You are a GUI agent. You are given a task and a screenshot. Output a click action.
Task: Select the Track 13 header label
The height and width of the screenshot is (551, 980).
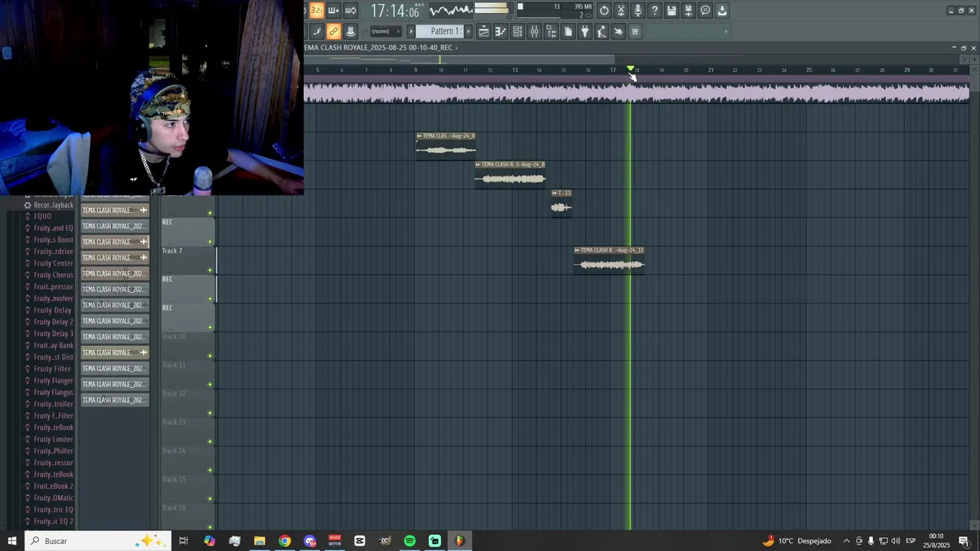pyautogui.click(x=174, y=422)
